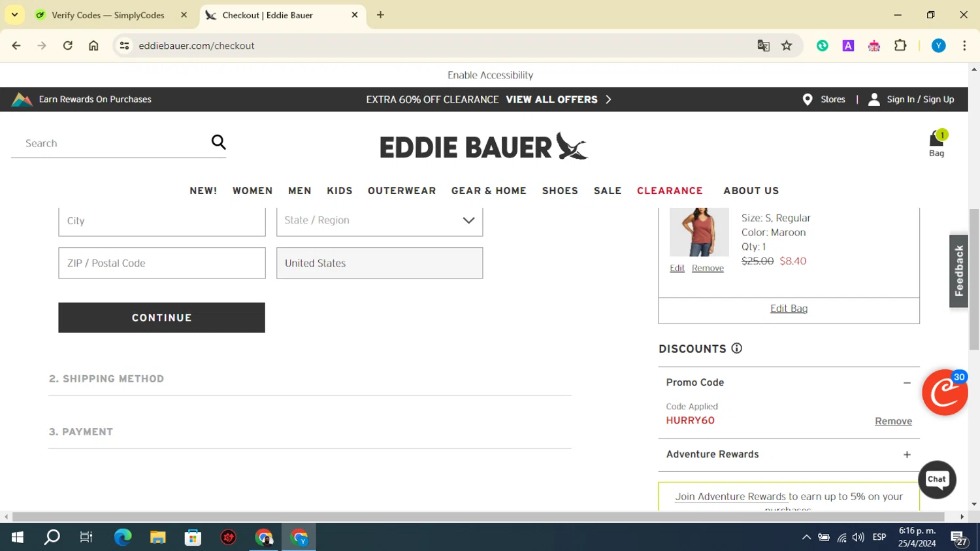
Task: Open File Explorer from the taskbar
Action: (158, 537)
